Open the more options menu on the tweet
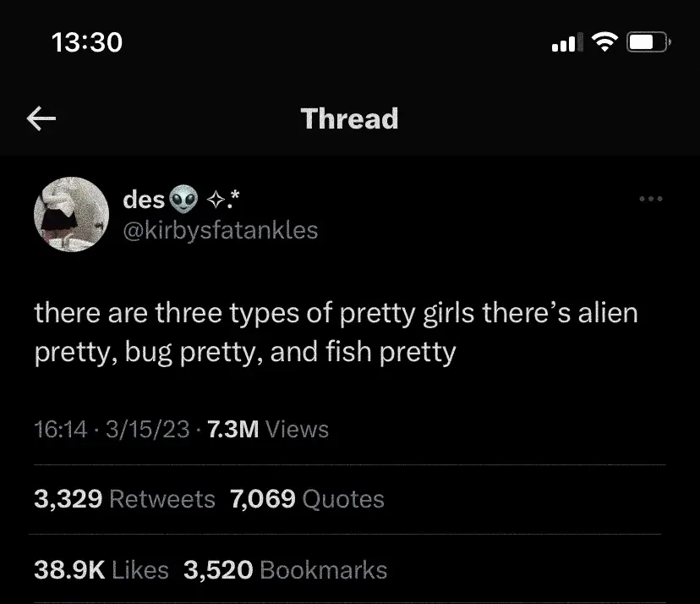The image size is (700, 604). pyautogui.click(x=651, y=199)
